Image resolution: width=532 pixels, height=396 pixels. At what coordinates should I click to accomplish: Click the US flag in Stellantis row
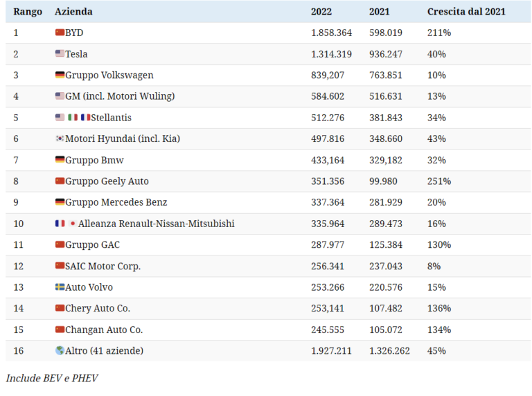pos(60,117)
